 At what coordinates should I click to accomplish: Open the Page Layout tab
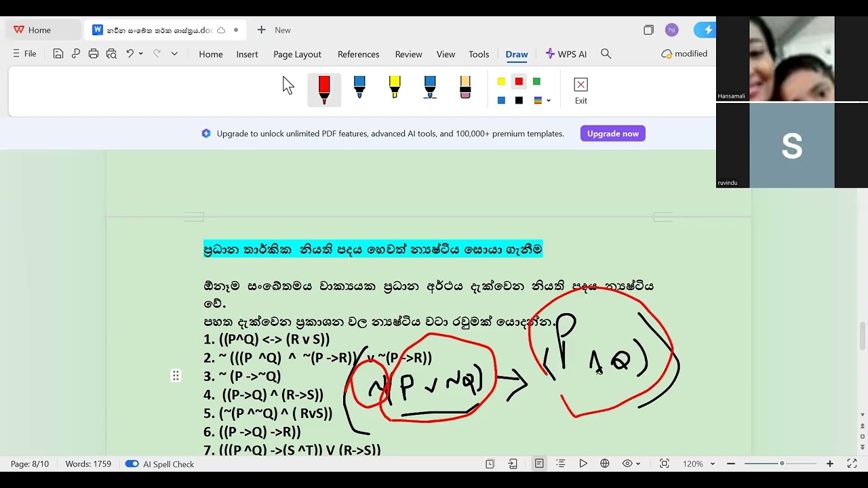[297, 54]
